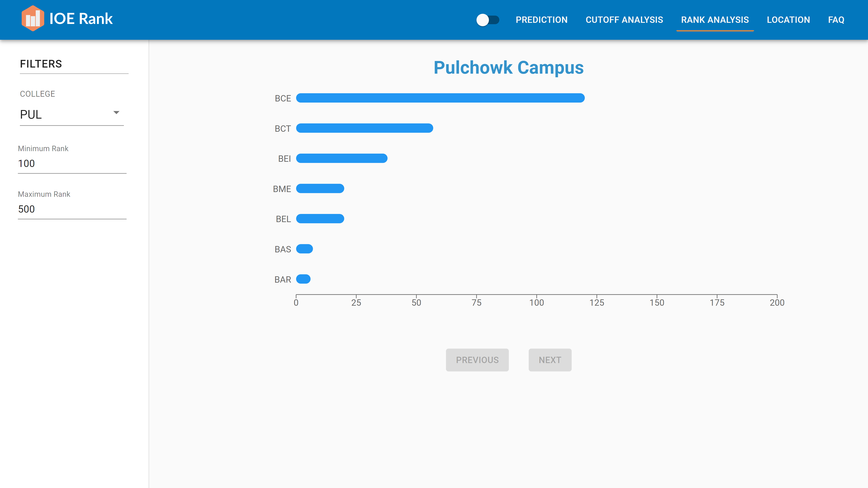This screenshot has width=868, height=488.
Task: Open the College dropdown arrow
Action: [x=116, y=113]
